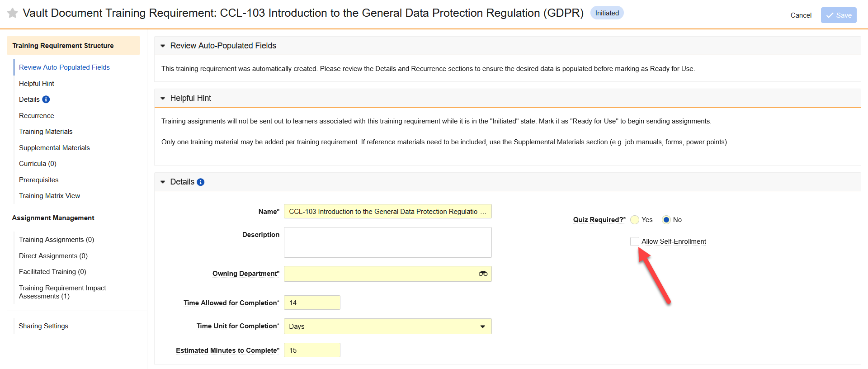Click the Initiated status badge
The image size is (868, 369).
607,13
